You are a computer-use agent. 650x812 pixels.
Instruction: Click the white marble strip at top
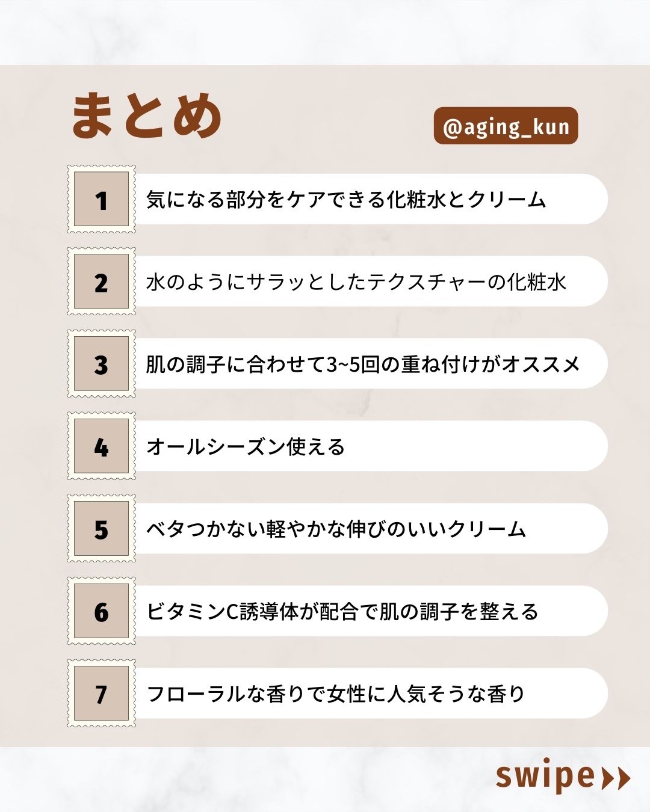point(325,31)
